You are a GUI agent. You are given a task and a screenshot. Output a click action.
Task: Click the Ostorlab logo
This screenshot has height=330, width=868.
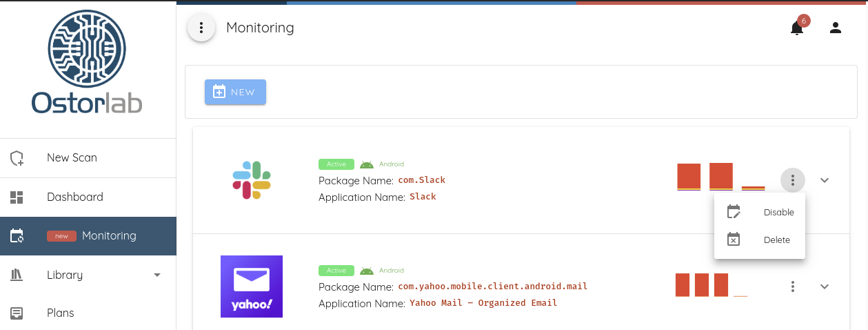[x=87, y=64]
